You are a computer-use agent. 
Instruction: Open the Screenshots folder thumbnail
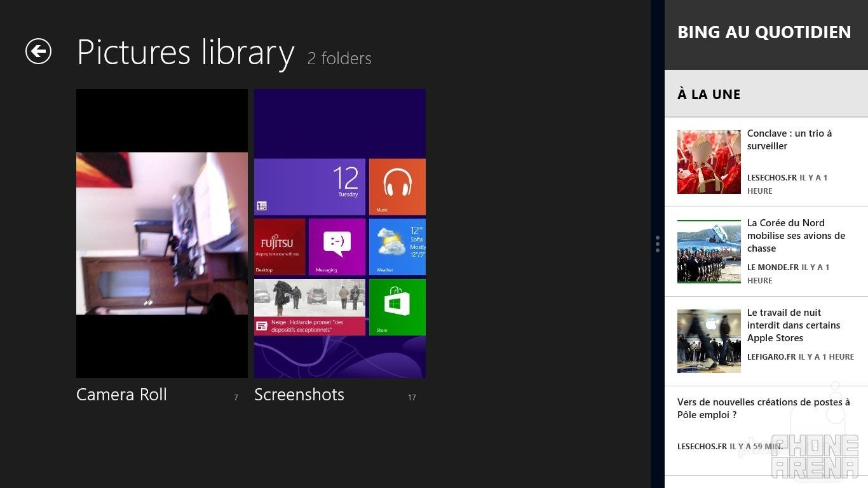(340, 233)
